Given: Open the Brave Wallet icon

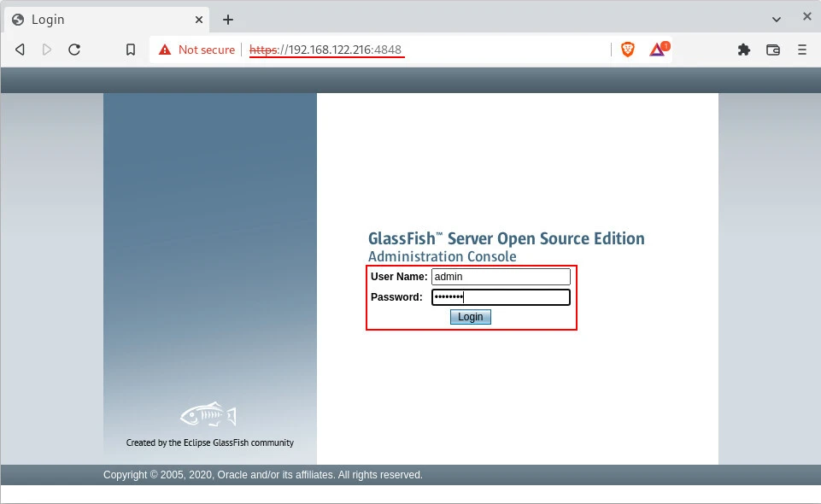Looking at the screenshot, I should (x=773, y=50).
